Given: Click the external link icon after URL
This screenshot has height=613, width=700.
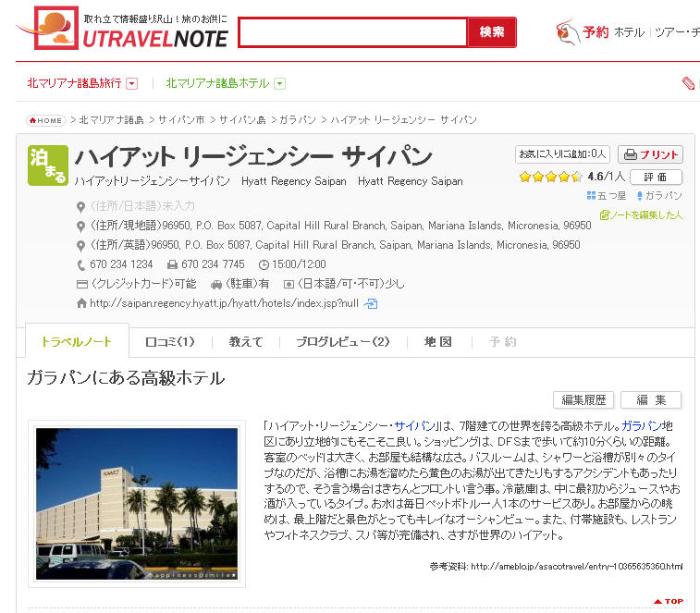Looking at the screenshot, I should [371, 303].
